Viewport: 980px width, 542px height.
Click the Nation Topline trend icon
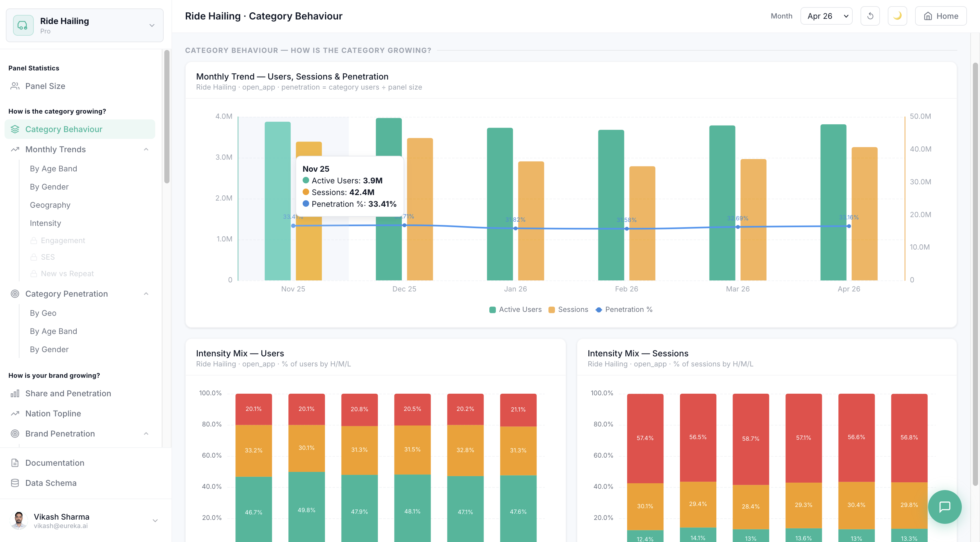tap(15, 413)
